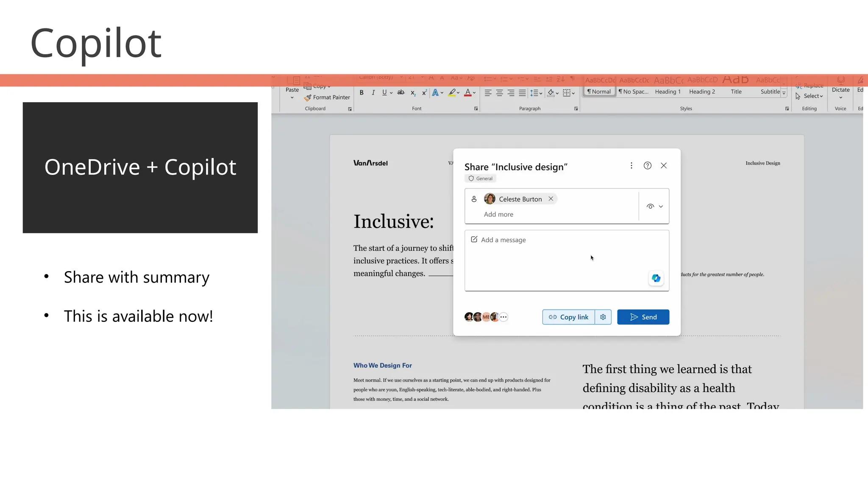
Task: Expand the Styles gallery more arrow
Action: pos(784,93)
